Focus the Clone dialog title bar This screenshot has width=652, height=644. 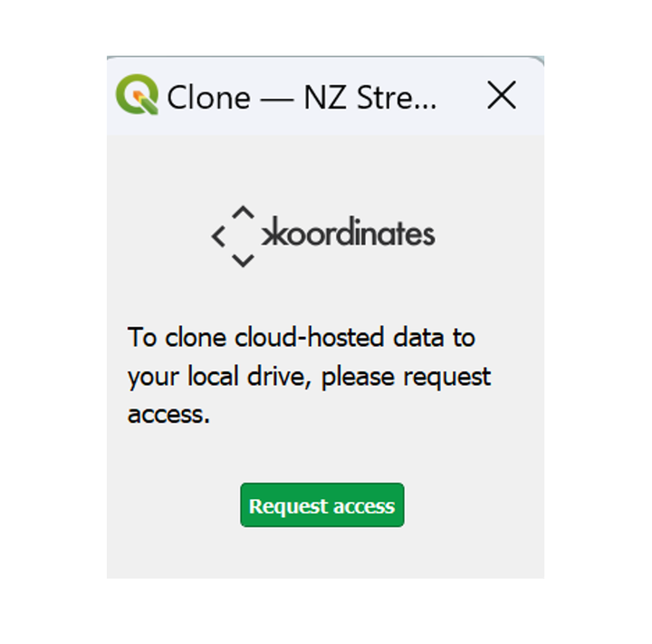[325, 96]
